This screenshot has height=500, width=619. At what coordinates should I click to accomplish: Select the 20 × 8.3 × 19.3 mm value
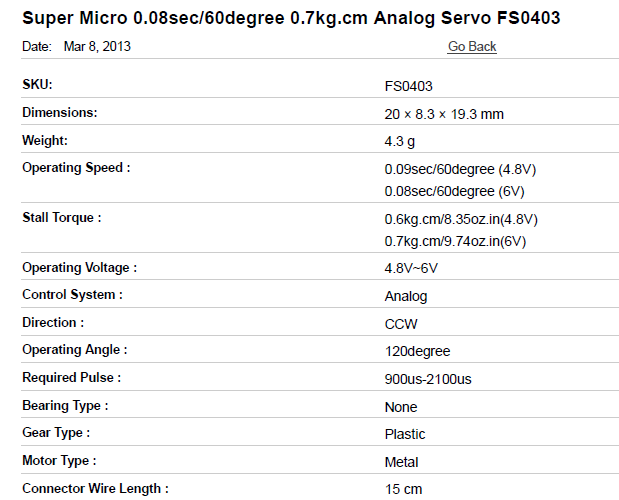pos(444,114)
